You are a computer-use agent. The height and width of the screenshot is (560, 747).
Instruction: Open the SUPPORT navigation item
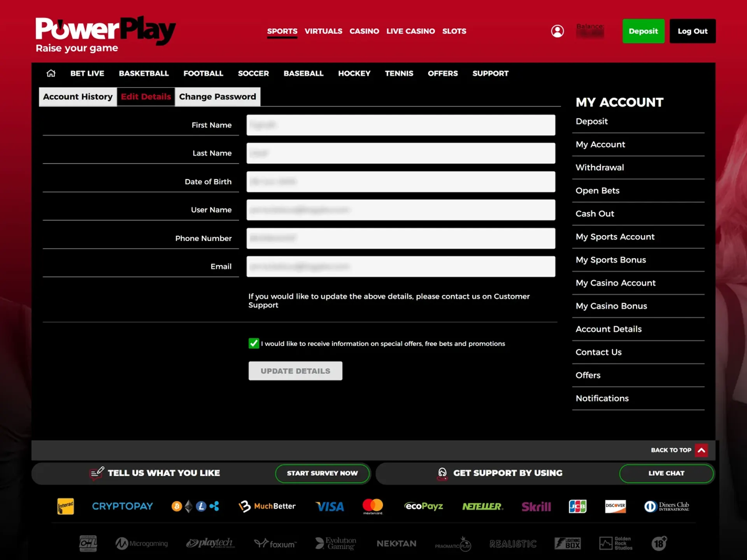[490, 73]
